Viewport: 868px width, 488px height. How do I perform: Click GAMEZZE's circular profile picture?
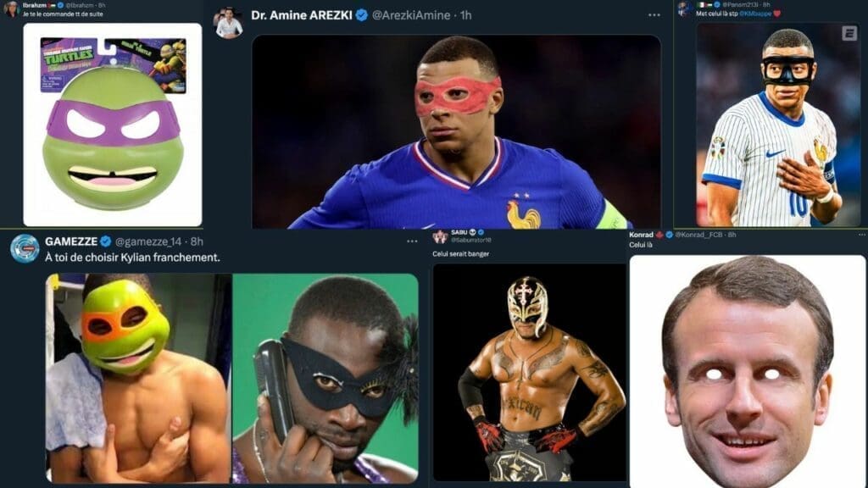23,246
